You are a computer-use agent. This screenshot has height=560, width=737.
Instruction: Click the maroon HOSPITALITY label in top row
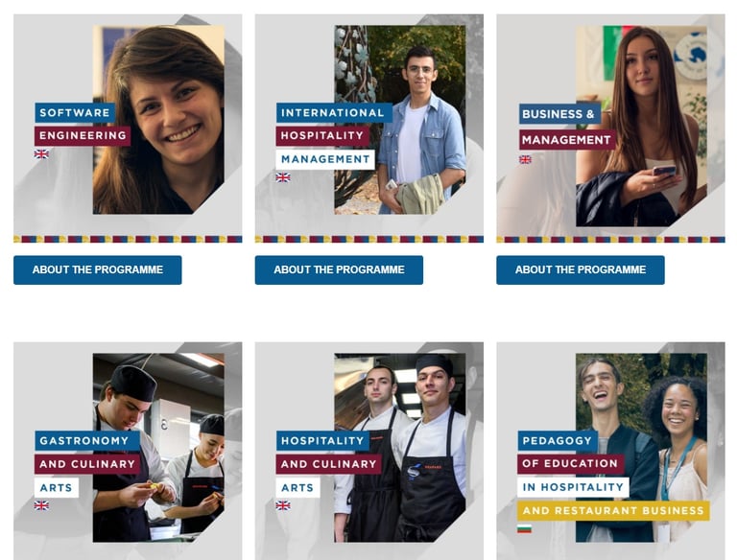point(322,136)
